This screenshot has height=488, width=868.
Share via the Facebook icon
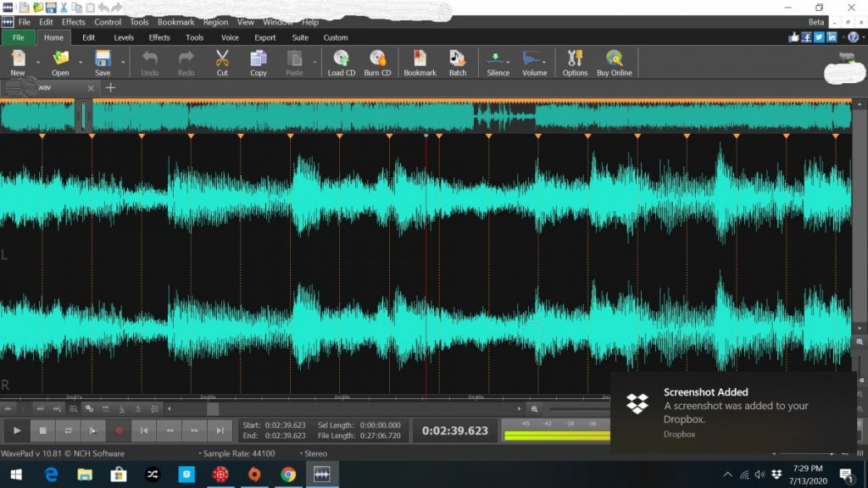click(x=806, y=37)
